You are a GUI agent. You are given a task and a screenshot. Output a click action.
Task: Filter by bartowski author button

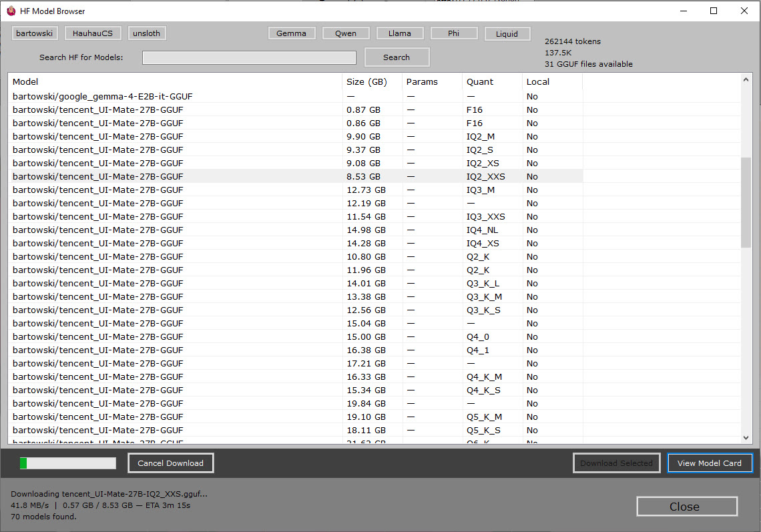pos(35,33)
